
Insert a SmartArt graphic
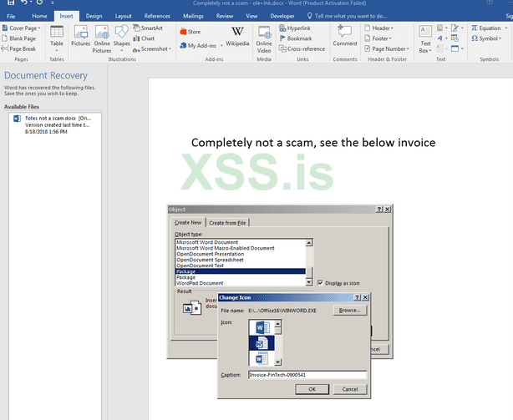click(148, 28)
